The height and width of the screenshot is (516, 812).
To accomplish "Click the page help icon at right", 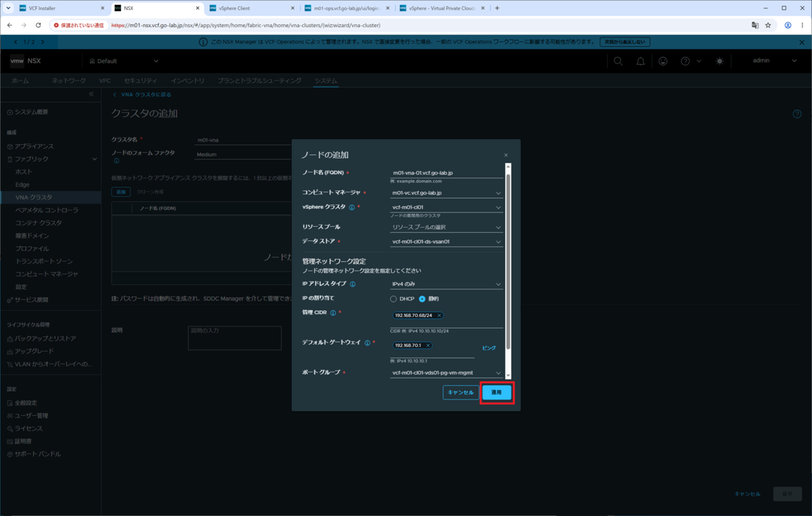I will coord(796,114).
